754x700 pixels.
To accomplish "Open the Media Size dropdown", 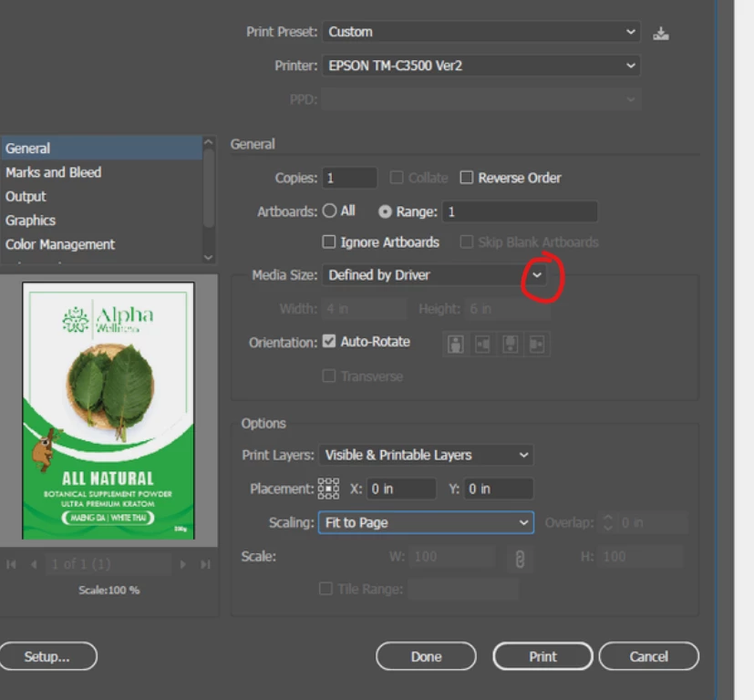I will pos(435,275).
